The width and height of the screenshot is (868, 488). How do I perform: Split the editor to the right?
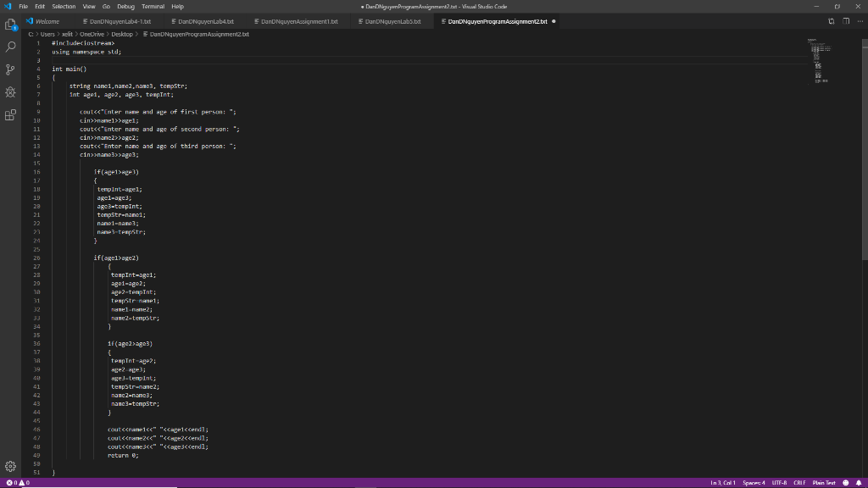coord(846,21)
